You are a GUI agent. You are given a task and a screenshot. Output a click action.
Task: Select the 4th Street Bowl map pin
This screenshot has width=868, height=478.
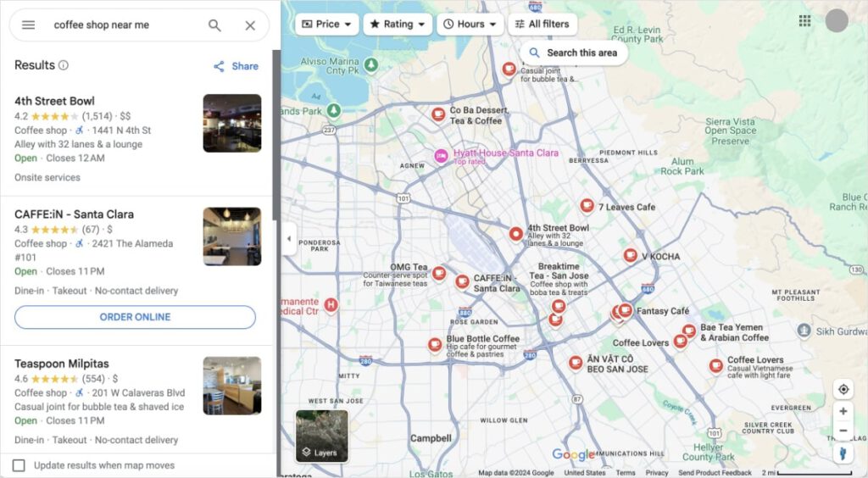click(x=515, y=234)
